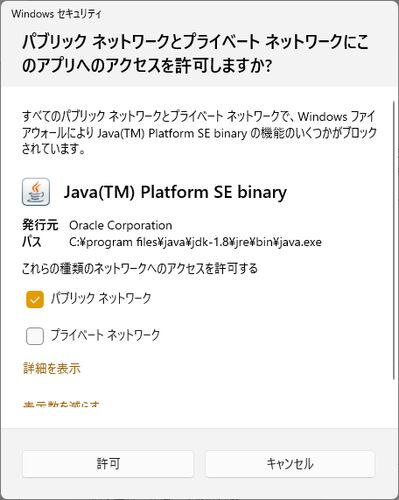
Task: Click the 発行元 label
Action: (x=40, y=225)
